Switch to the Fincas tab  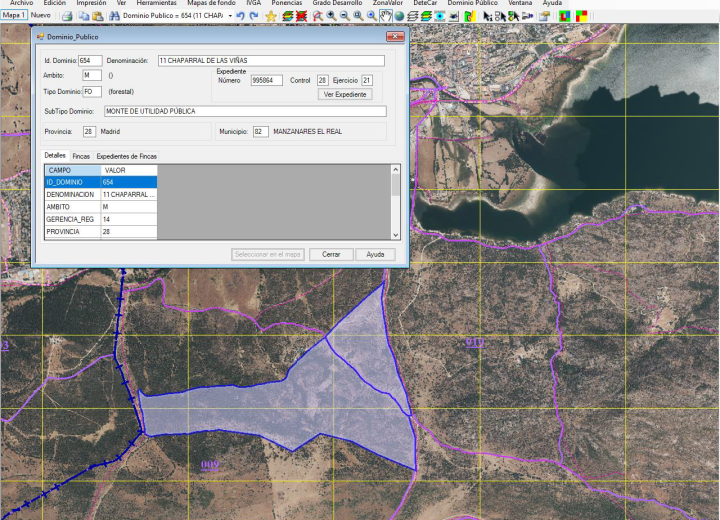[81, 156]
